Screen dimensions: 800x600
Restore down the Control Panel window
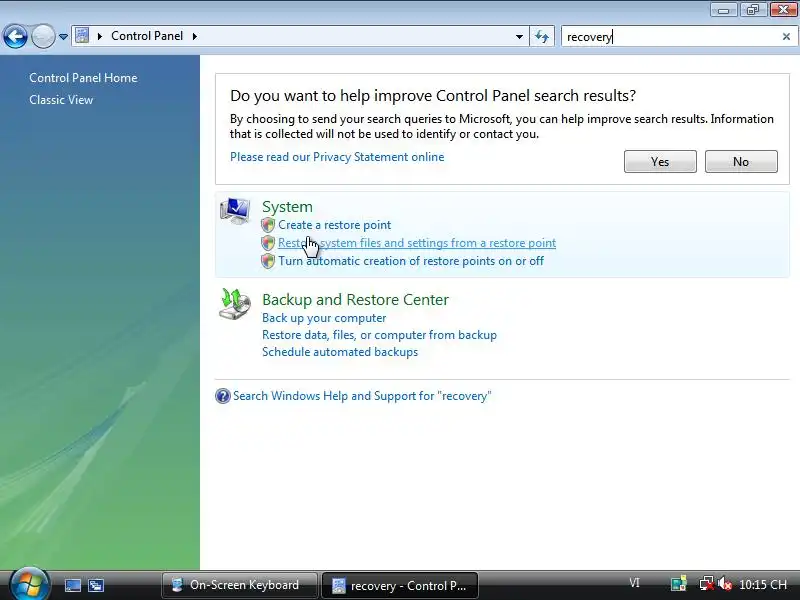[753, 10]
